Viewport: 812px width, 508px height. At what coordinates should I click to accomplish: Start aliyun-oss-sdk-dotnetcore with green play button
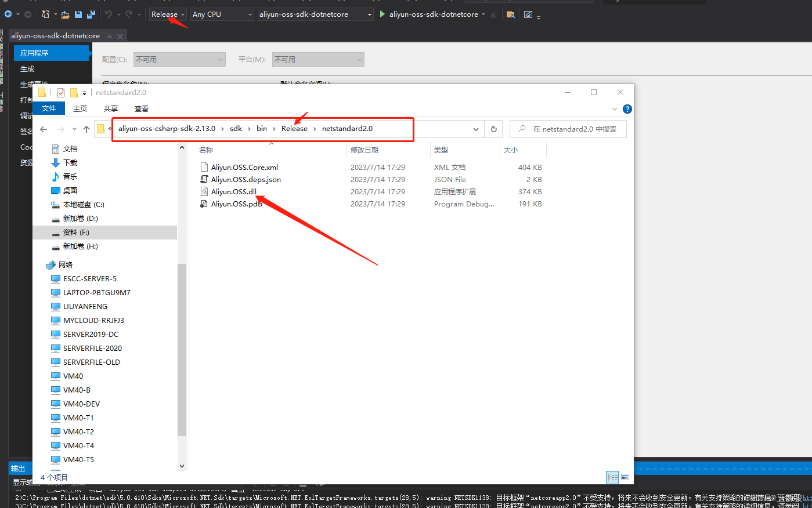tap(382, 14)
